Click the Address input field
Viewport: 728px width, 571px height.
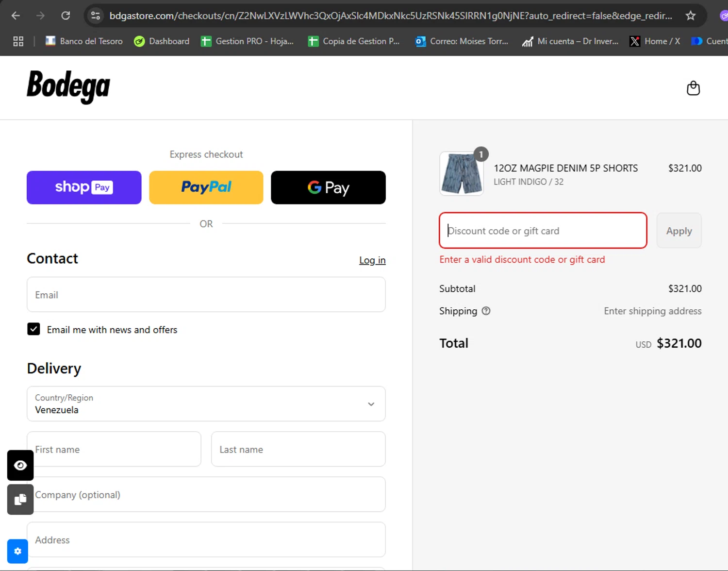coord(206,539)
